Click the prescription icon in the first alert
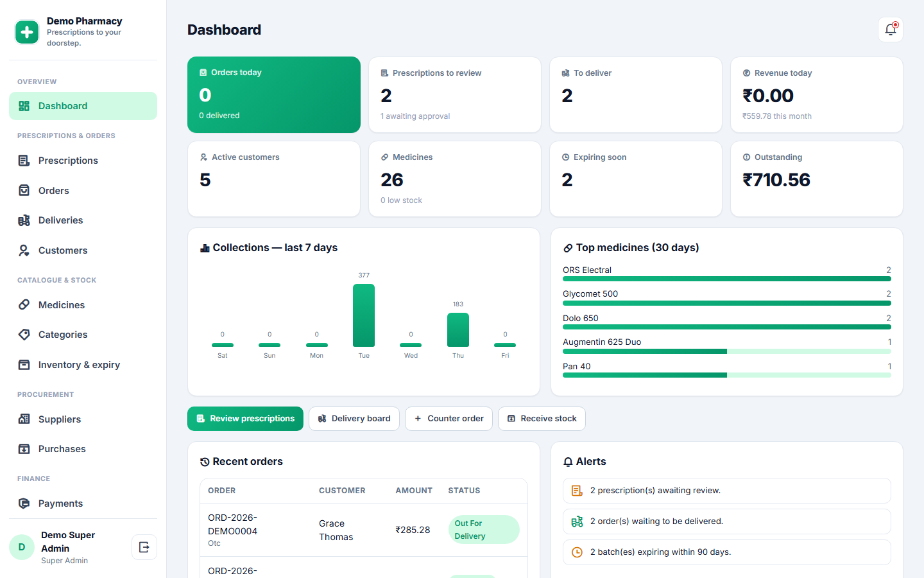Image resolution: width=924 pixels, height=578 pixels. coord(577,491)
